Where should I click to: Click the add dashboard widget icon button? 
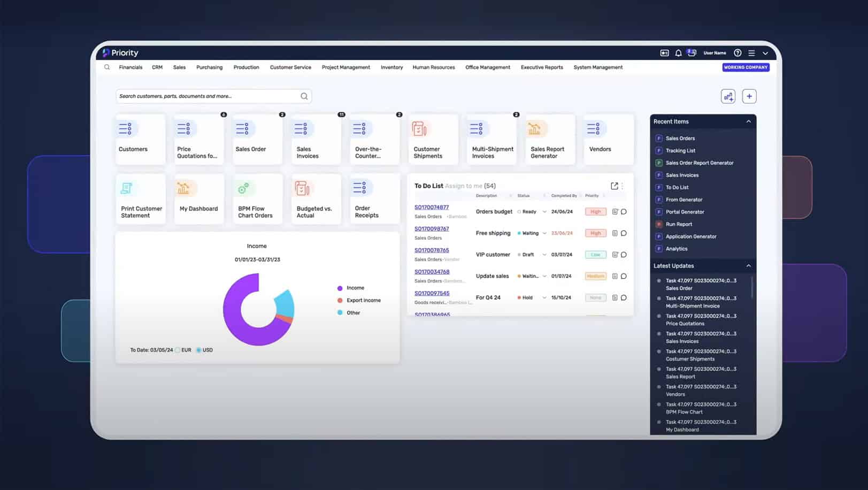click(x=728, y=96)
